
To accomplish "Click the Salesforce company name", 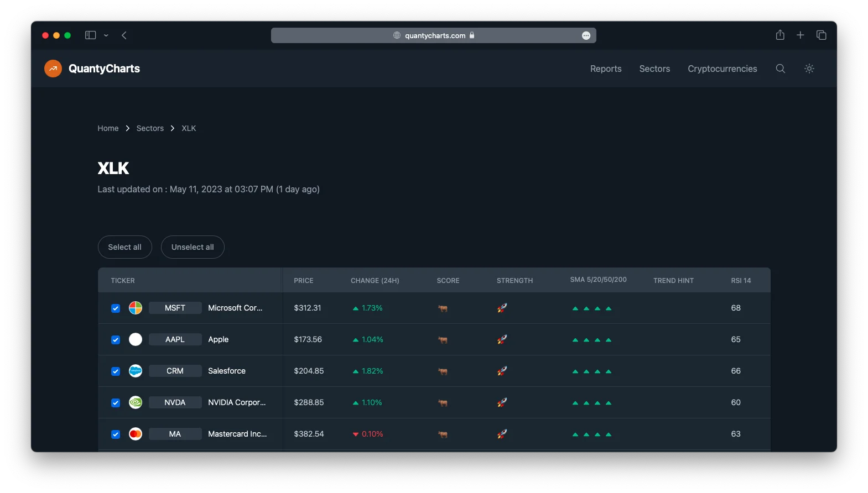I will pos(227,371).
